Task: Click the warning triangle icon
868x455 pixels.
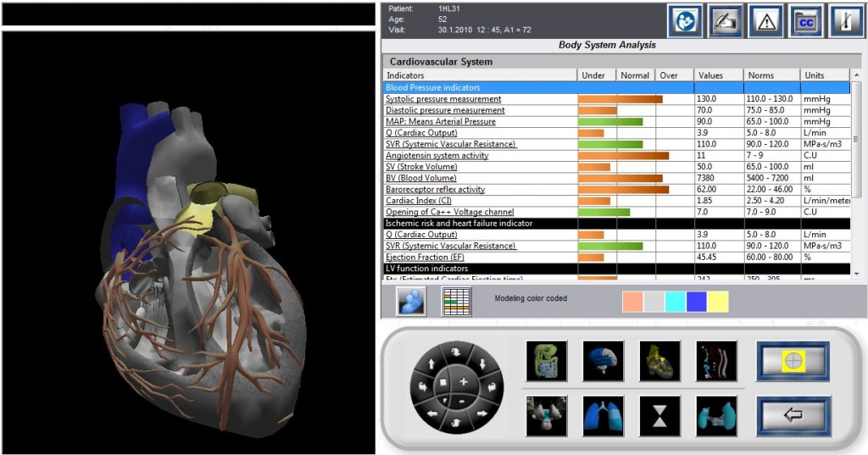Action: coord(765,21)
